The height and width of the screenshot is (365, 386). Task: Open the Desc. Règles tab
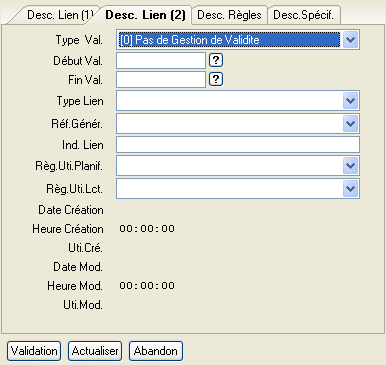click(229, 15)
